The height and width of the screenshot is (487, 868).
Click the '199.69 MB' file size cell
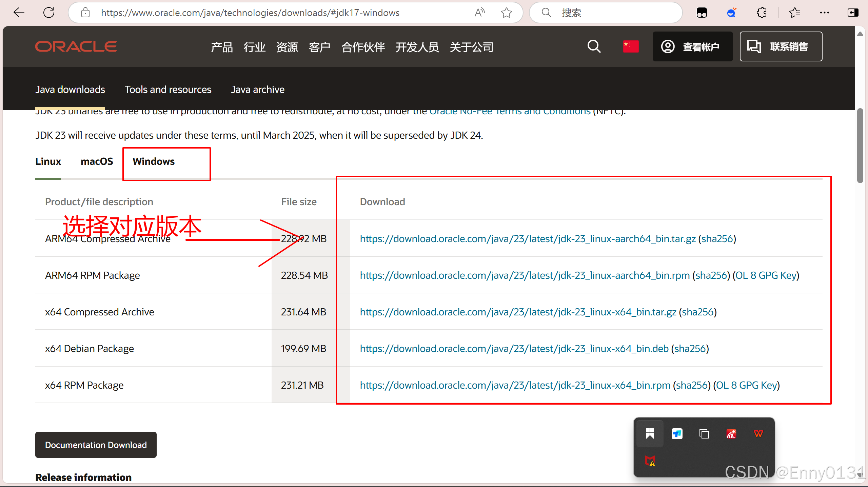pos(303,349)
